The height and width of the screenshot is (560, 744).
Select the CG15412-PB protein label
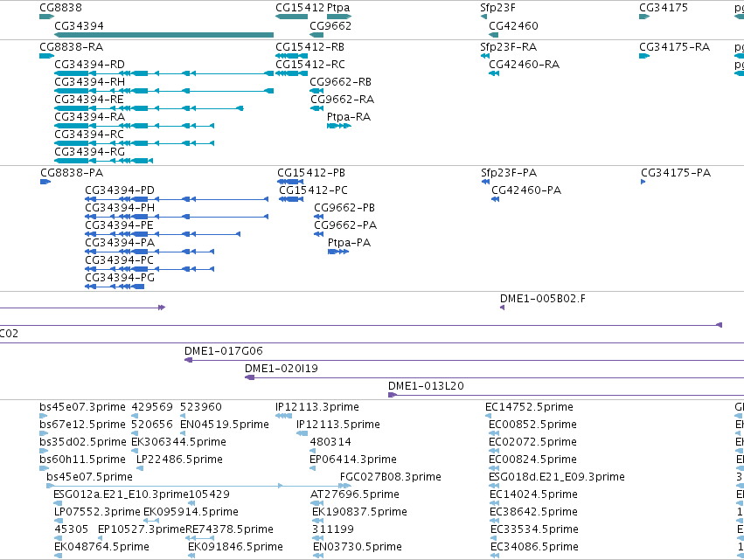point(311,173)
